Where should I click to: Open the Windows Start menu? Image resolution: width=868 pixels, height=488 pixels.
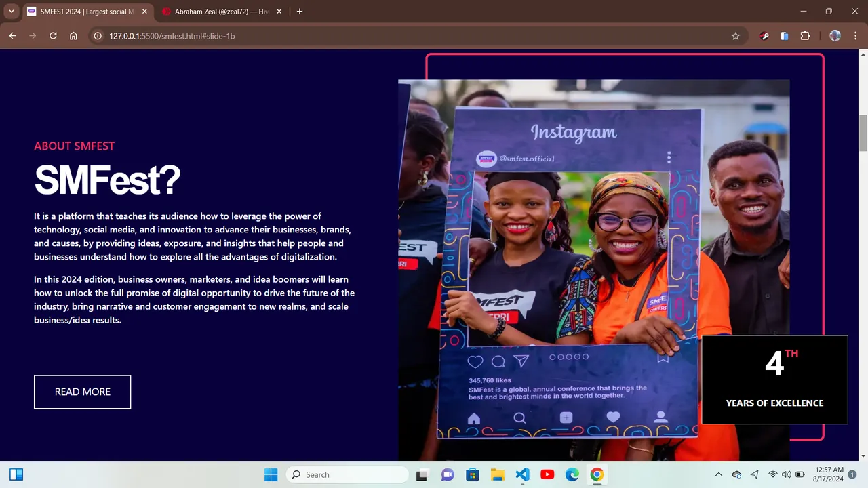point(271,474)
